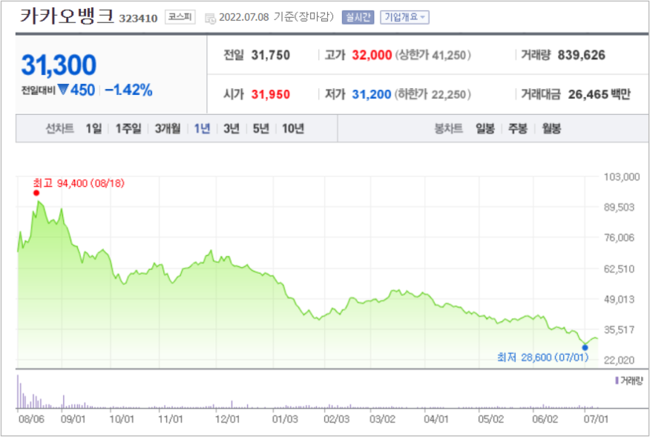
Task: Select the 3년 line chart tab
Action: 231,129
